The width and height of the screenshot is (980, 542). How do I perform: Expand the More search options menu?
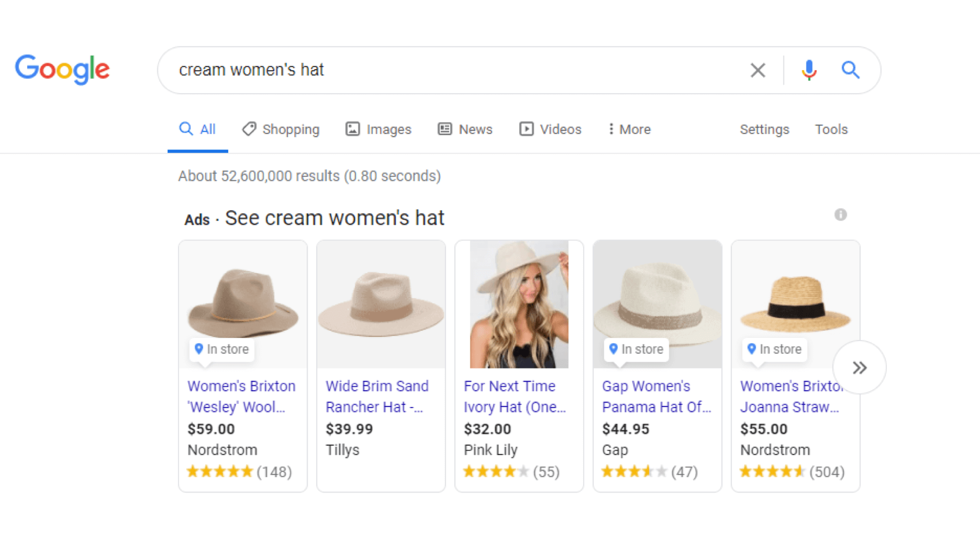629,130
